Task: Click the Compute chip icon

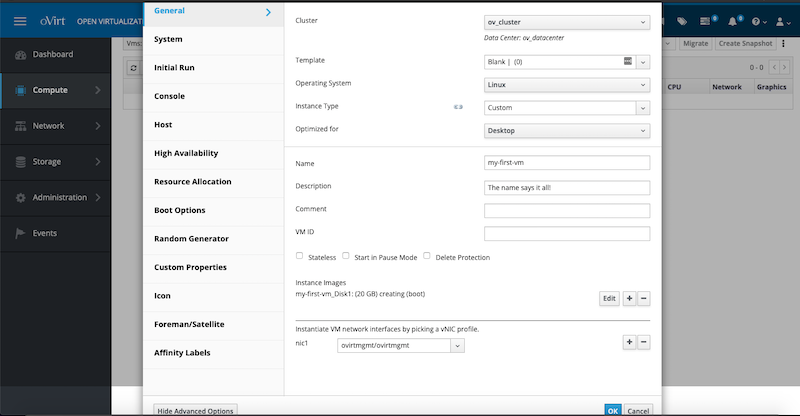Action: (20, 90)
